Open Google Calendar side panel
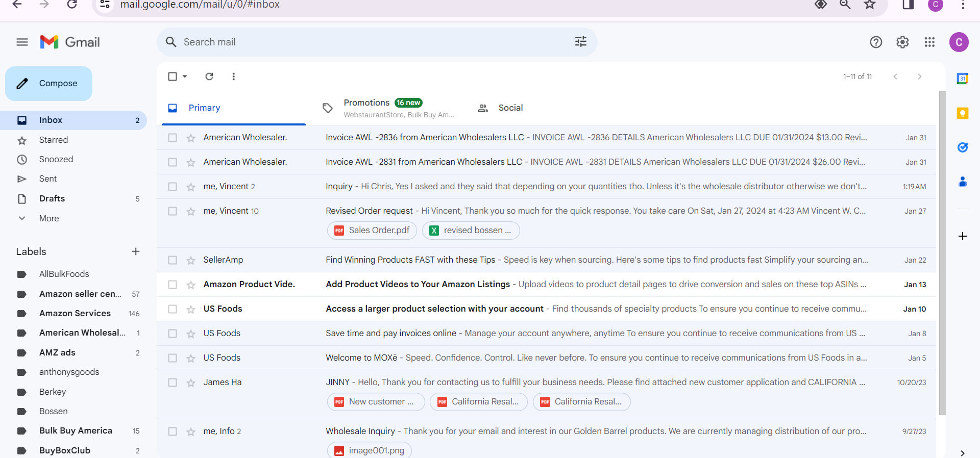The width and height of the screenshot is (980, 458). pos(963,79)
